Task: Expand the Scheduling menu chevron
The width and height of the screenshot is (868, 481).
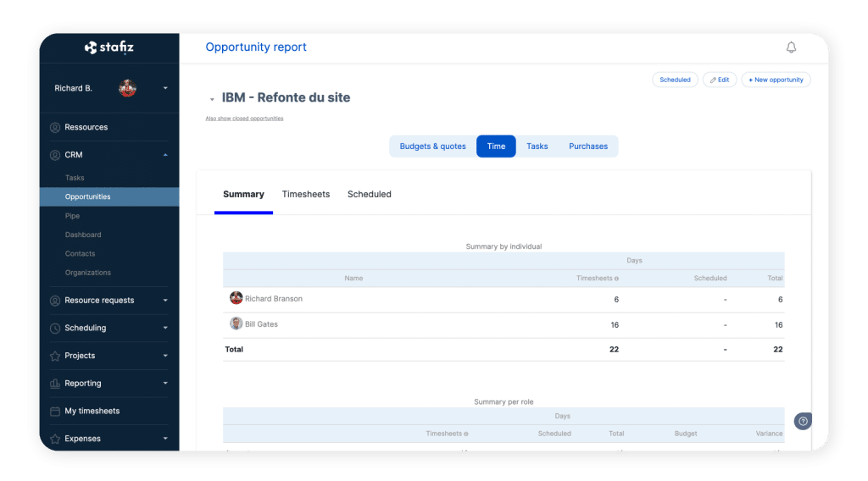Action: tap(165, 328)
